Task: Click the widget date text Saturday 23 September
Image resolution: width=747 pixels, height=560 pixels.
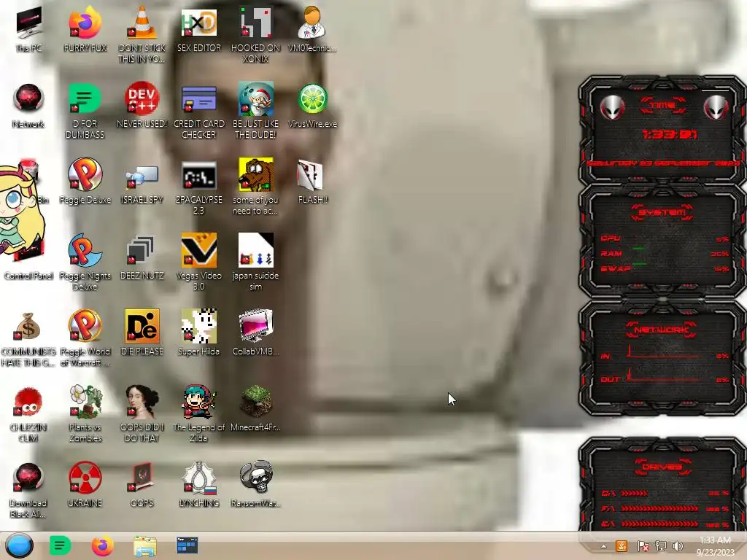Action: 662,163
